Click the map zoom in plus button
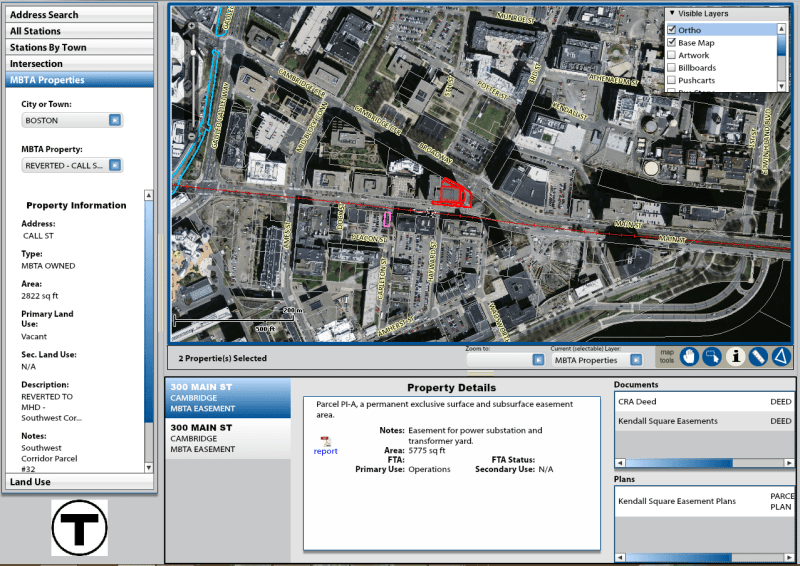 point(192,26)
